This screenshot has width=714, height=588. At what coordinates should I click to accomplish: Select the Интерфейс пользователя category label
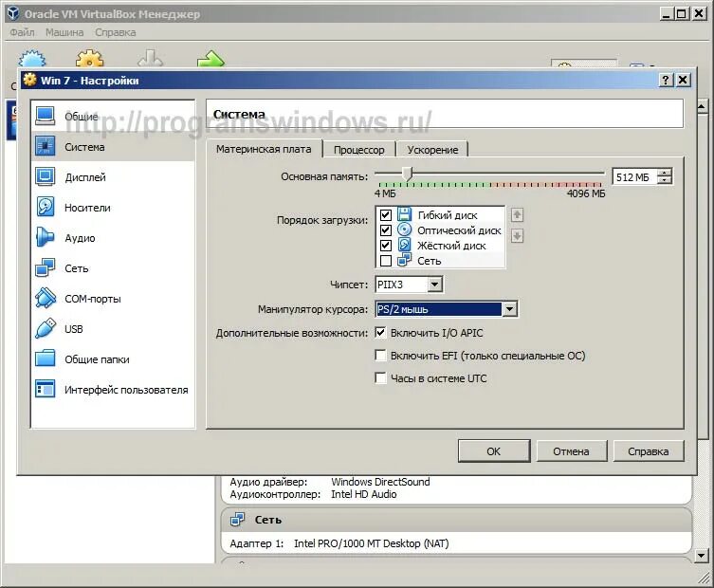[126, 390]
